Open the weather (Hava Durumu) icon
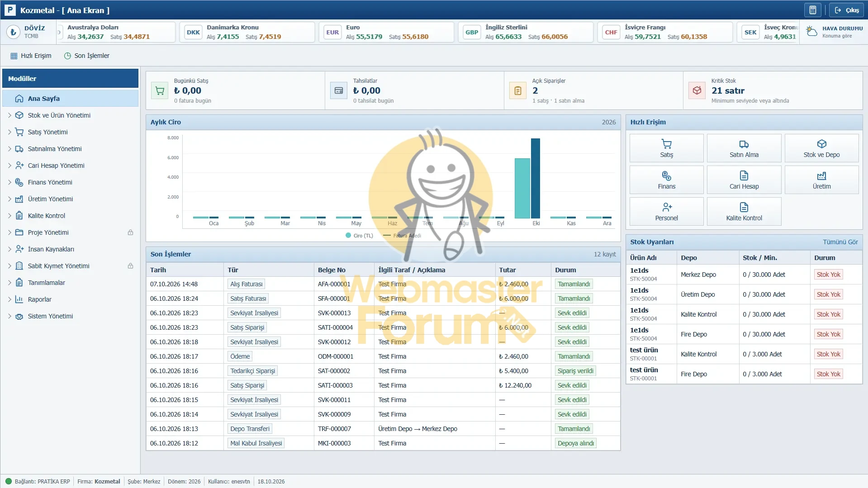 tap(812, 32)
